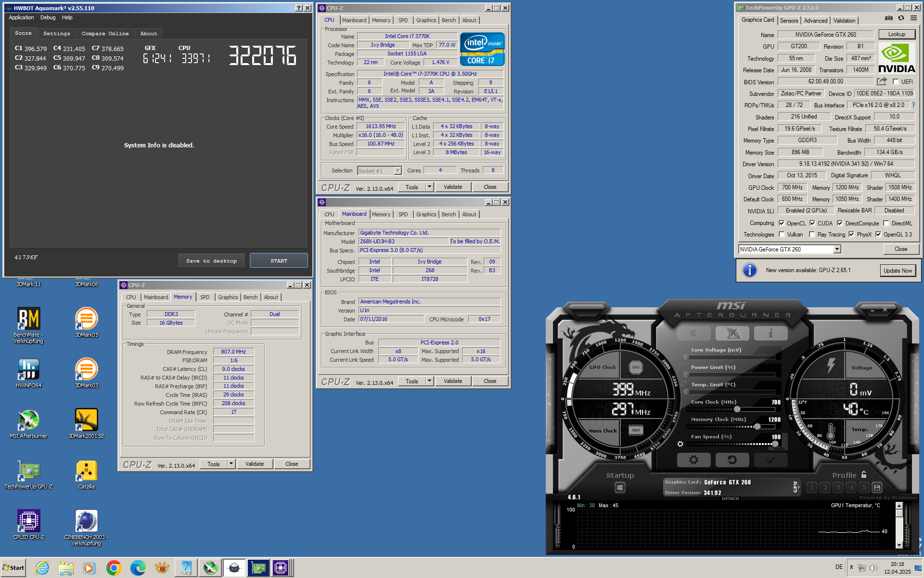Click the DE language indicator in the taskbar
Screen dimensions: 924x578
[839, 567]
